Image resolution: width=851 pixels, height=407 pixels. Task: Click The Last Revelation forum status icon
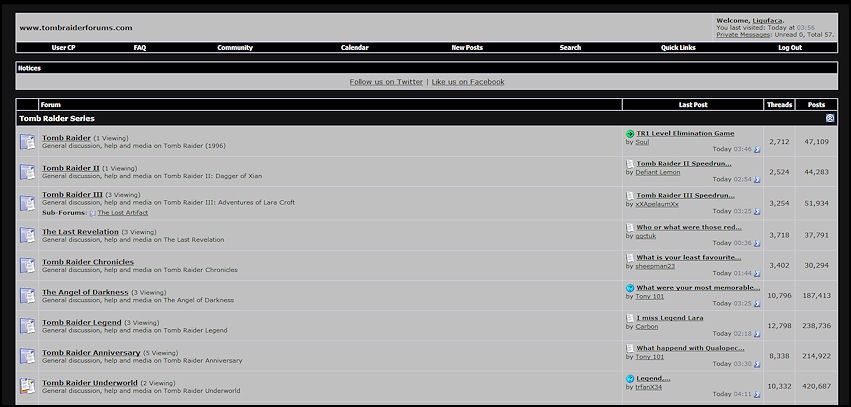28,236
